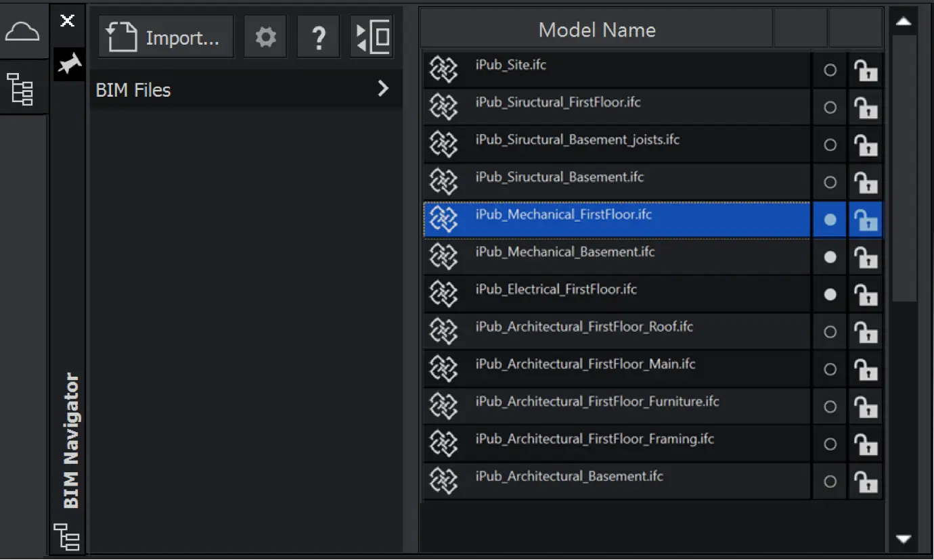
Task: Toggle the lock icon for iPub_Site.ifc
Action: click(x=865, y=70)
